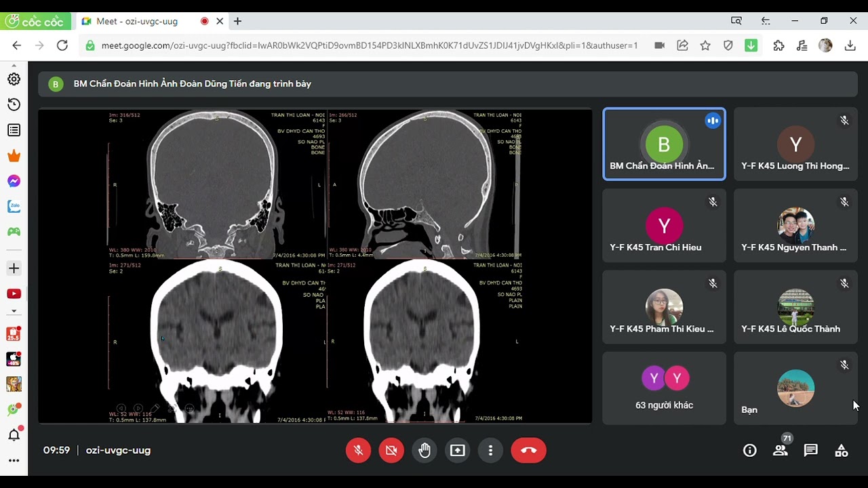Click the meeting code ozi-uvgc-uug
The image size is (868, 488).
click(x=118, y=450)
